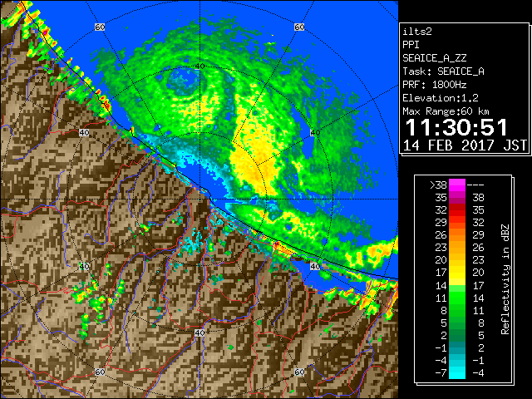Screen dimensions: 532x399
Task: Select the "---" legend upper bound label
Action: [x=475, y=185]
